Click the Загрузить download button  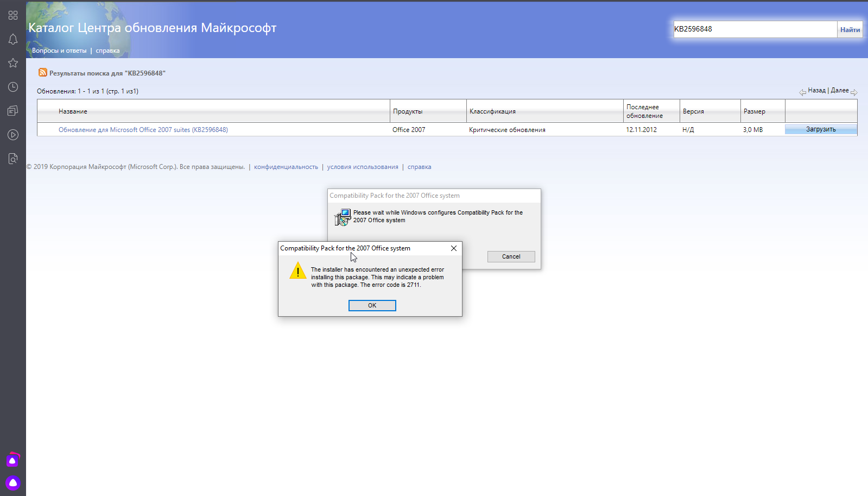[821, 129]
